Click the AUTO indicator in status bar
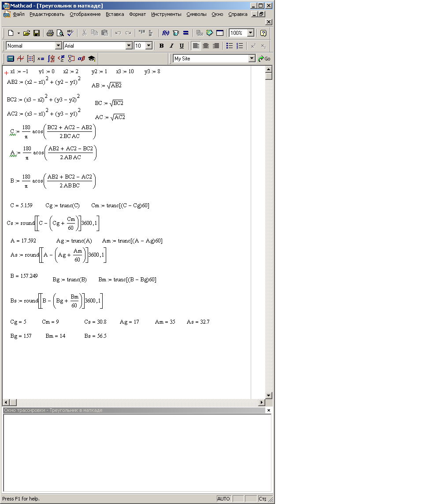The height and width of the screenshot is (504, 423). tap(223, 499)
